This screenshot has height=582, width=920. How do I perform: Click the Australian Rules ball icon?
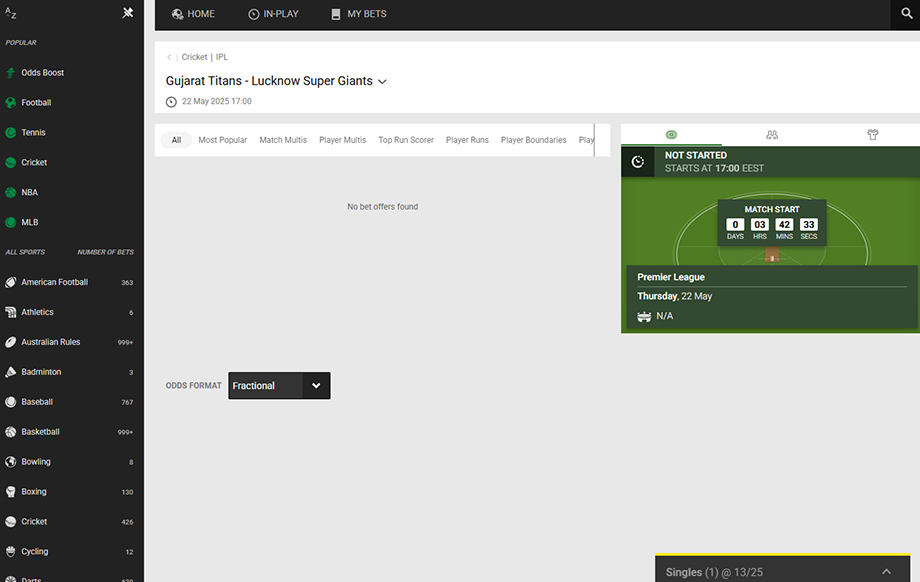[x=11, y=342]
